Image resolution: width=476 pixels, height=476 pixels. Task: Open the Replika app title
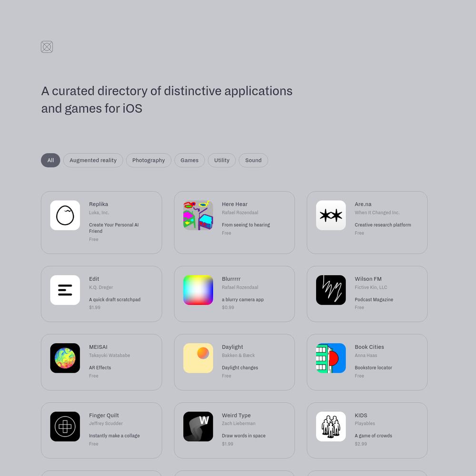99,204
